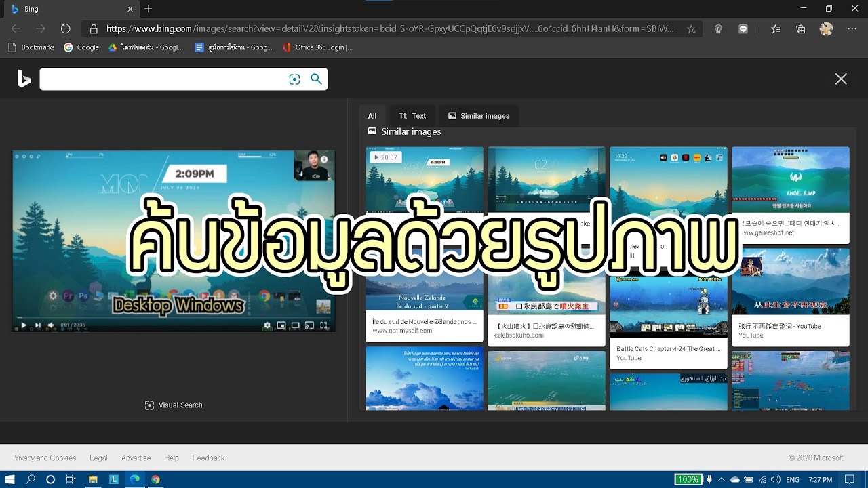Open Microsoft Edge taskbar icon
Viewport: 868px width, 488px height.
pos(135,479)
